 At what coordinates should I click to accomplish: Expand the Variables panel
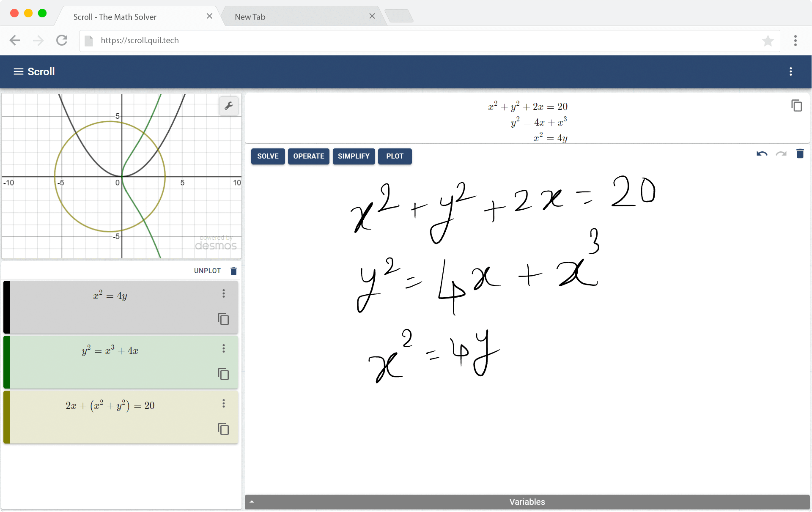point(527,502)
